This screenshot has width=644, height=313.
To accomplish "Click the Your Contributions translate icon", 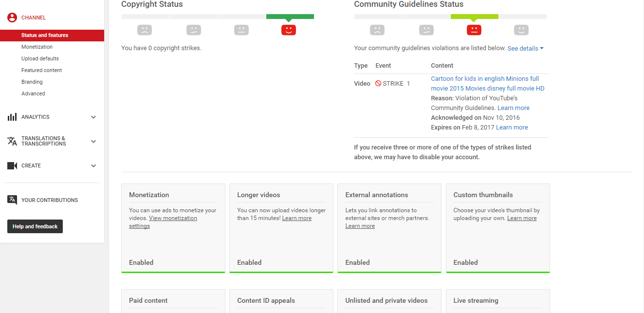I will coord(12,200).
